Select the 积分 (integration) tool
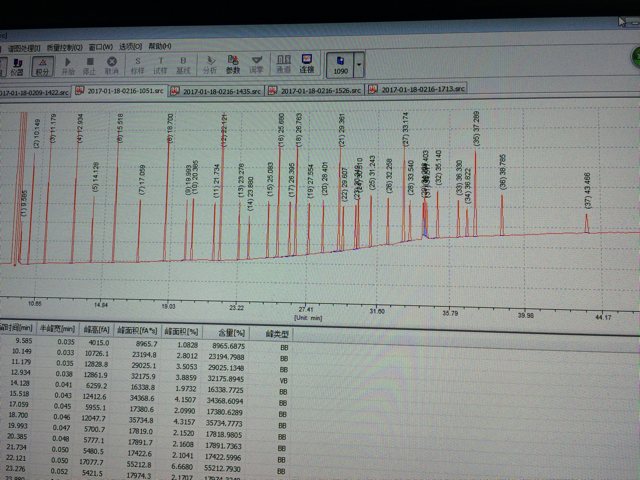 pyautogui.click(x=42, y=67)
